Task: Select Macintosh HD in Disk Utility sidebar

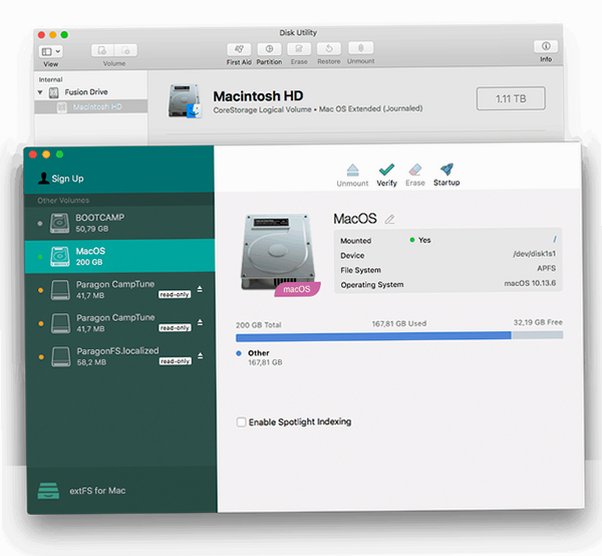Action: pos(91,107)
